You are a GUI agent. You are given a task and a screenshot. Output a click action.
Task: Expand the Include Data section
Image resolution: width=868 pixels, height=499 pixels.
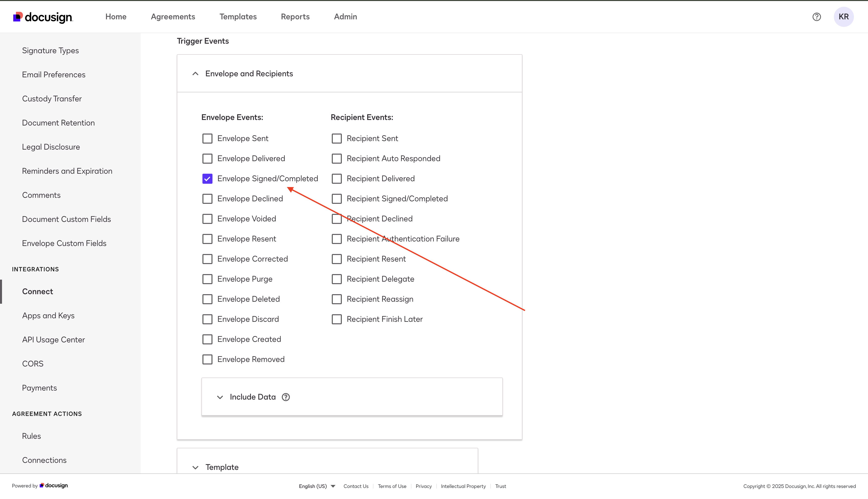click(x=220, y=397)
